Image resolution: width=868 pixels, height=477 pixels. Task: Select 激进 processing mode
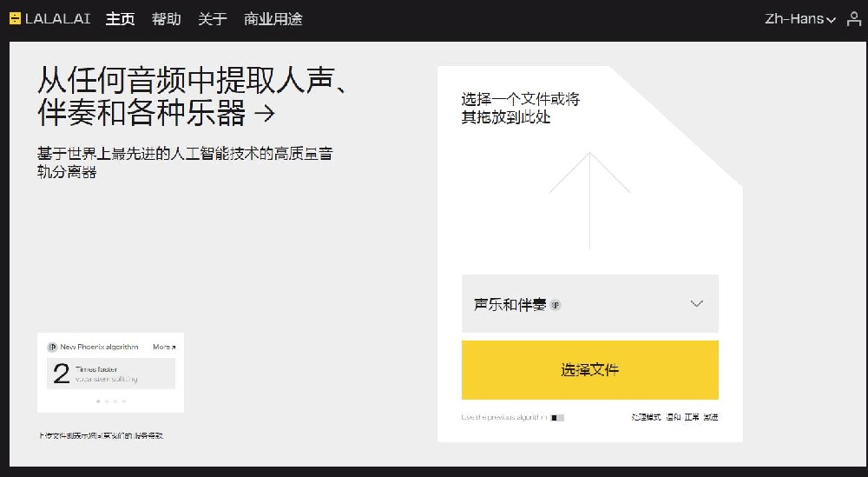(x=711, y=417)
